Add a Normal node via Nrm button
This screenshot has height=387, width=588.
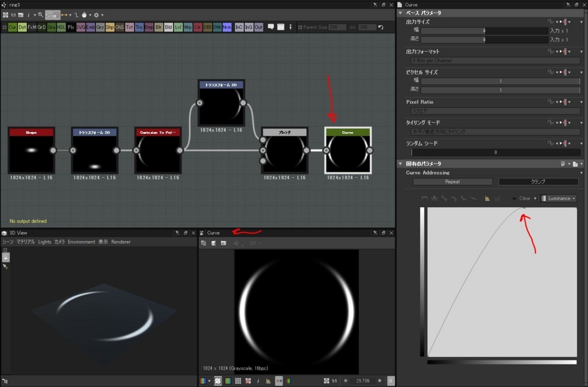227,27
